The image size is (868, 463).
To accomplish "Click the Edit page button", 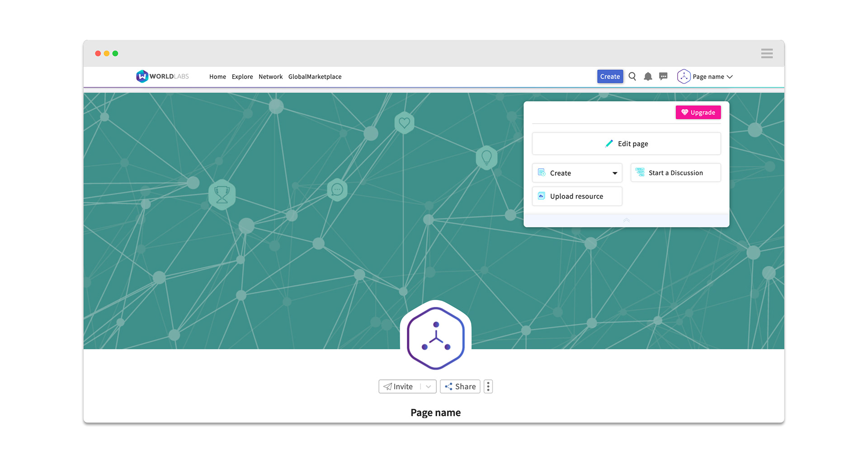I will [x=626, y=144].
